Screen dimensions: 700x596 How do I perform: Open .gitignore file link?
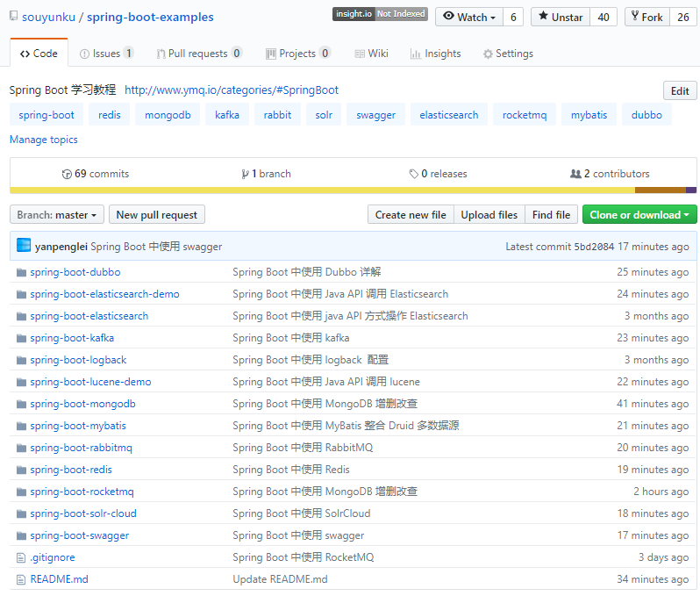[53, 557]
